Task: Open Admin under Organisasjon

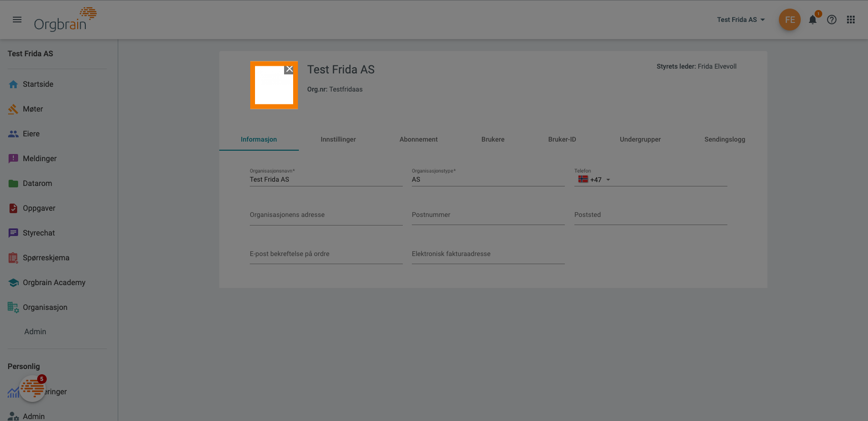Action: (x=35, y=332)
